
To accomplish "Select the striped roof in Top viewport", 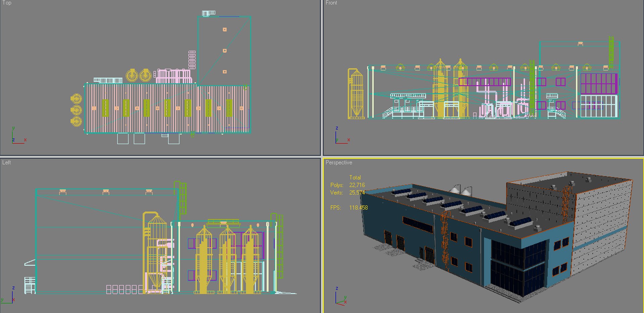I will pos(168,108).
